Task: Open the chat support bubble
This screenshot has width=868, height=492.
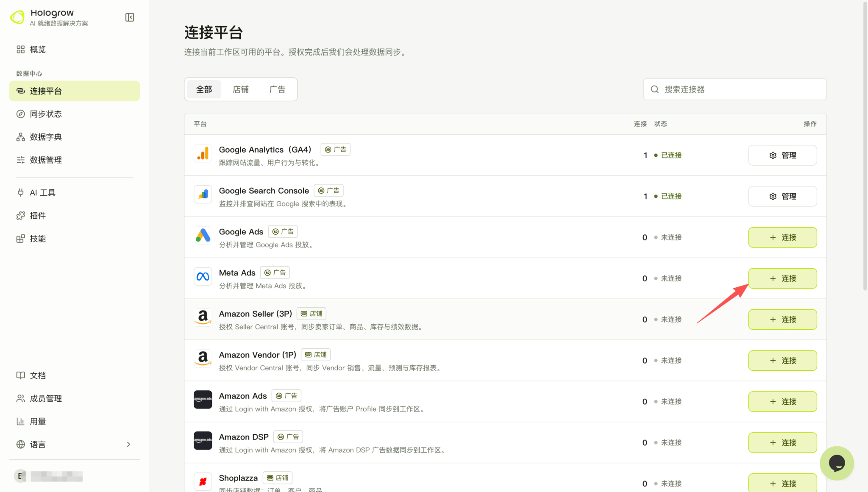Action: (837, 463)
